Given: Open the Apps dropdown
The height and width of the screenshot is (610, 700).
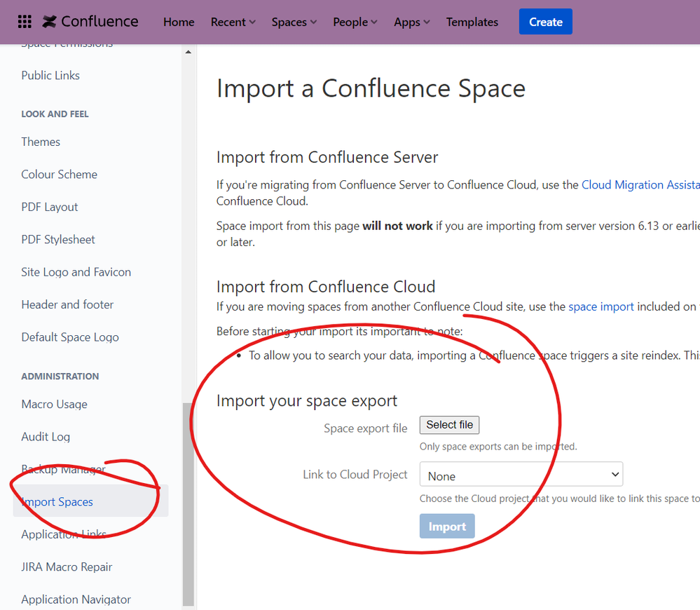Looking at the screenshot, I should (x=411, y=22).
